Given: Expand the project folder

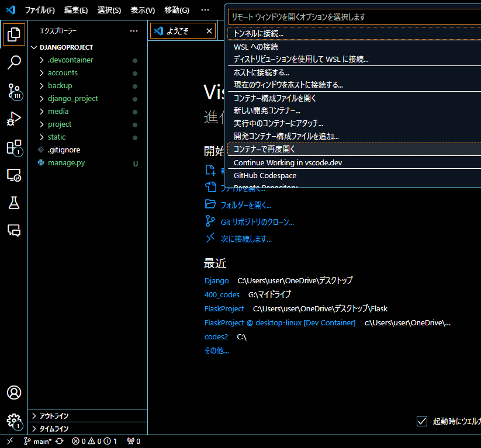Looking at the screenshot, I should tap(88, 124).
